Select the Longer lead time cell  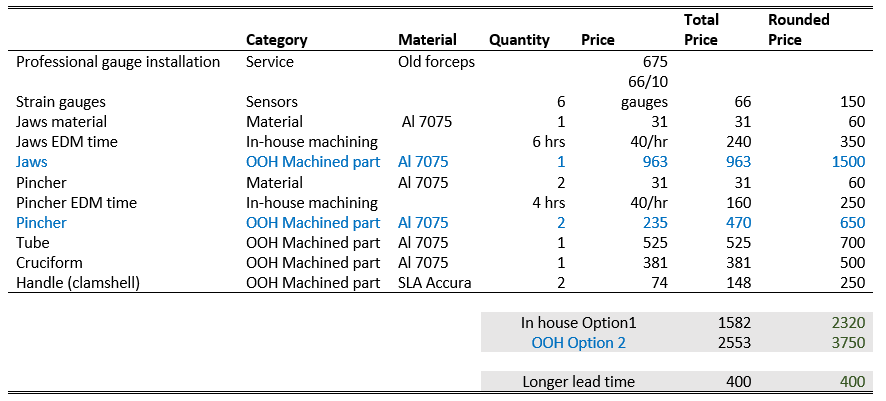click(x=578, y=382)
